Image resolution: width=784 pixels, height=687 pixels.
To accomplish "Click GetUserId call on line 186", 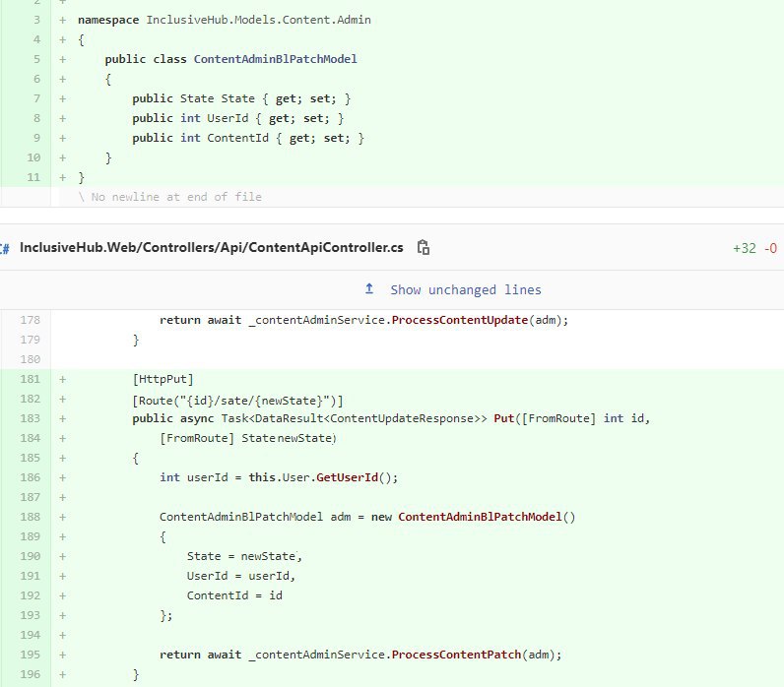I will click(347, 477).
